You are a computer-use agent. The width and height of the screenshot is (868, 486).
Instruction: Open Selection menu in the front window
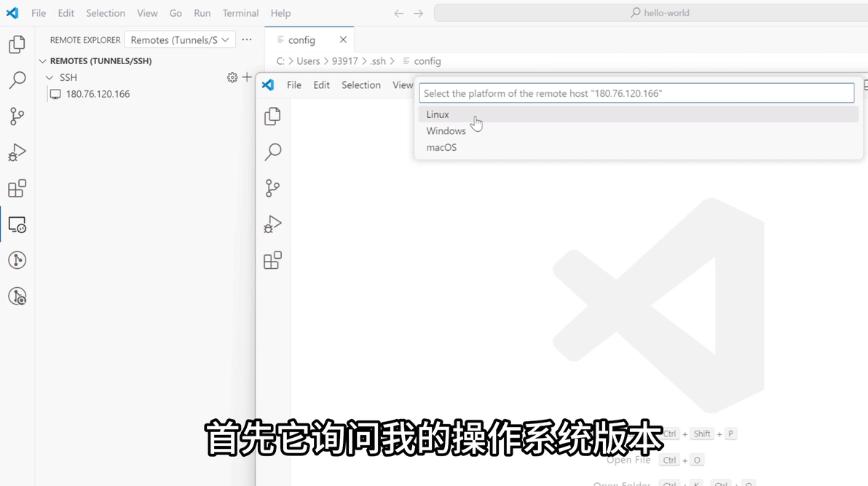(361, 85)
